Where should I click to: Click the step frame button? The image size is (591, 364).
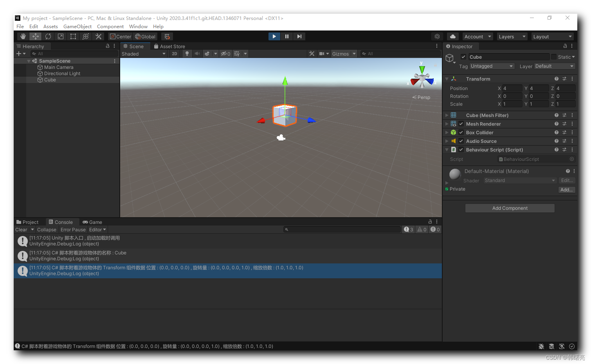299,36
